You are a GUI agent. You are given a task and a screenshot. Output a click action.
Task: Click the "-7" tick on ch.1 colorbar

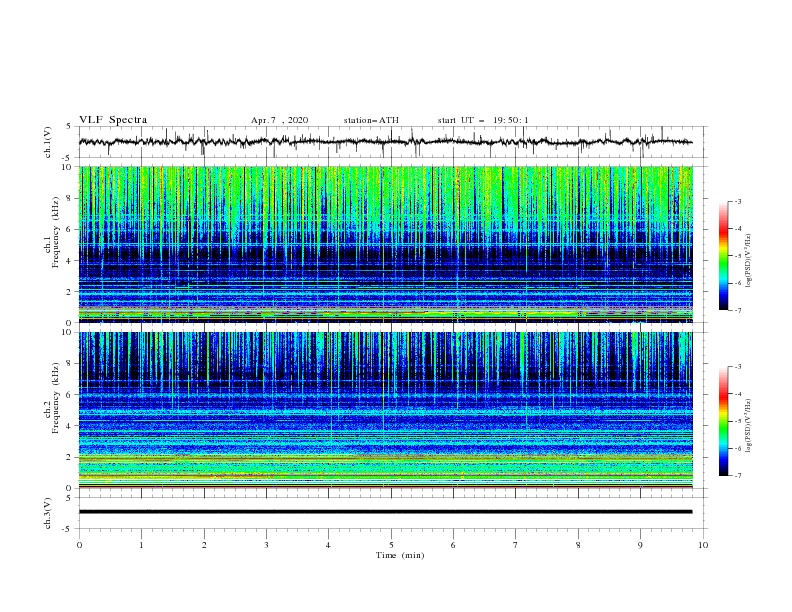point(737,310)
